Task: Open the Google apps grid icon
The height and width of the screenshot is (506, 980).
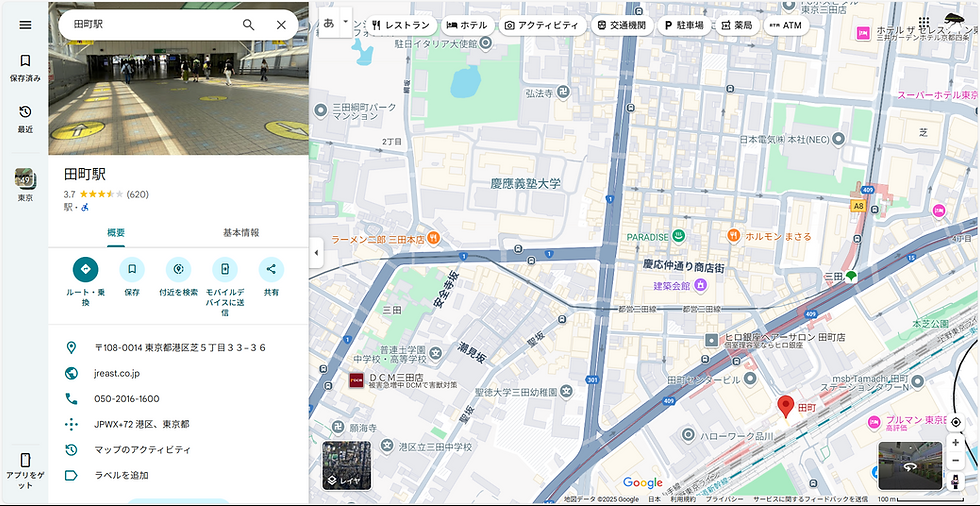Action: 924,22
